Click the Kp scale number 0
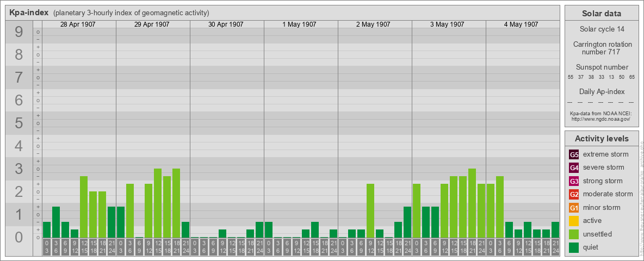 point(19,237)
